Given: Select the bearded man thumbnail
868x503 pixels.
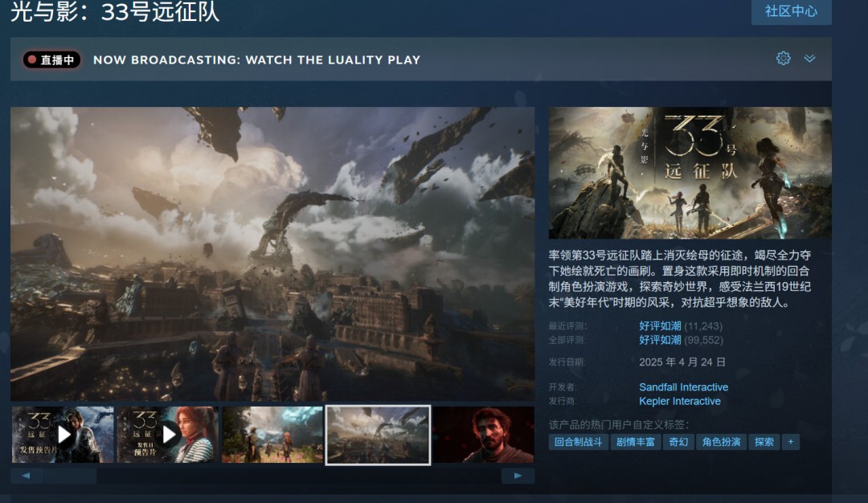Looking at the screenshot, I should (x=483, y=435).
